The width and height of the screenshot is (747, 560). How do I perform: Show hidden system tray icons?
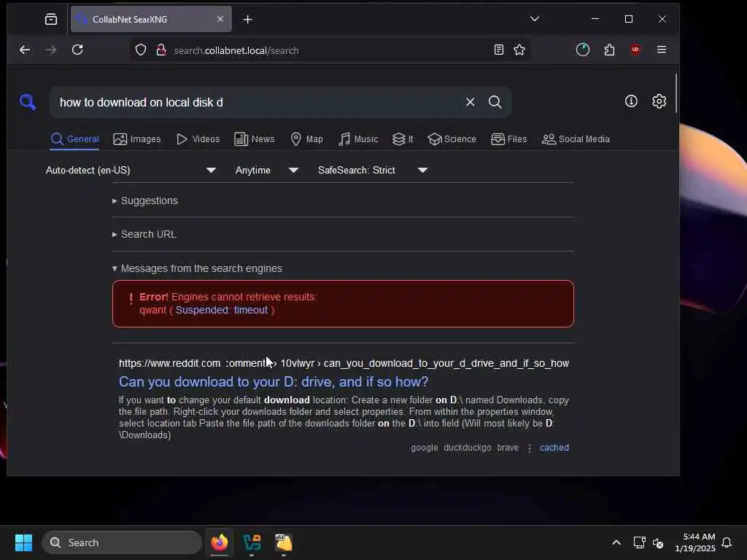[x=616, y=542]
